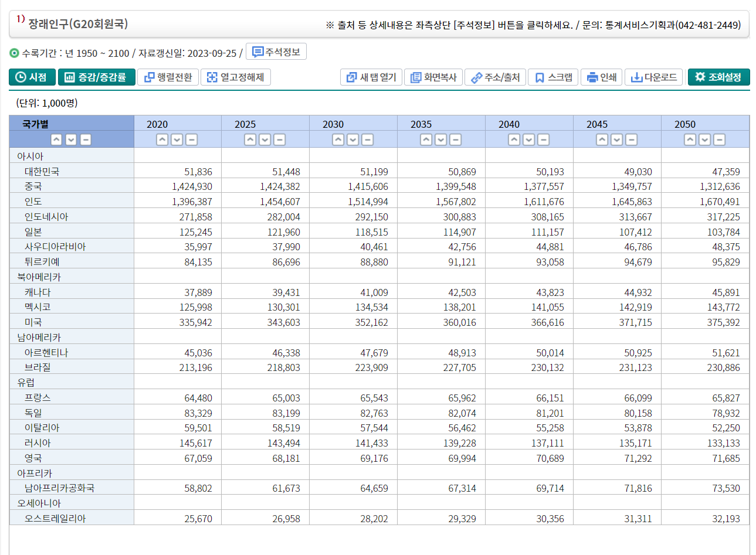Sort 2020 column descending arrow
The height and width of the screenshot is (555, 756).
(177, 139)
